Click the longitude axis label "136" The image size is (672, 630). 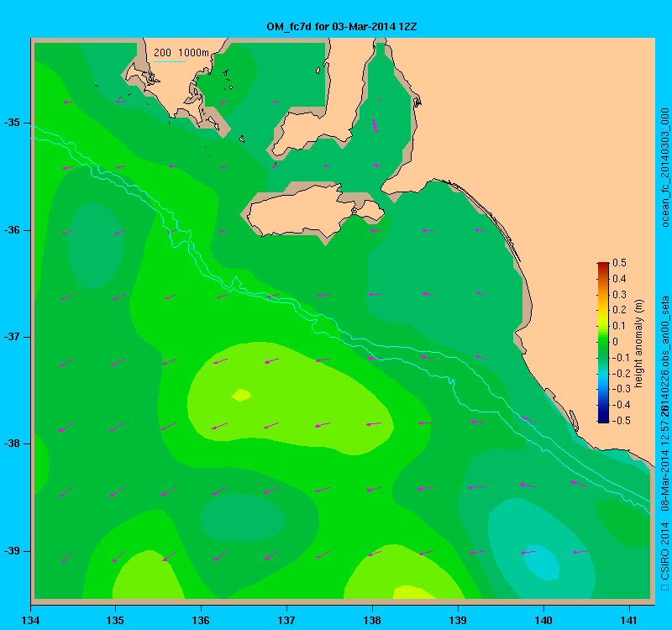pyautogui.click(x=201, y=620)
